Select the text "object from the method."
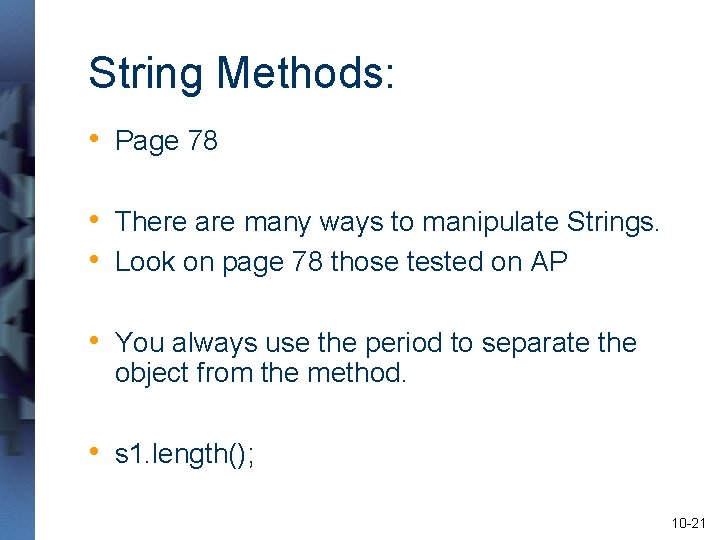The height and width of the screenshot is (540, 720). [x=261, y=374]
